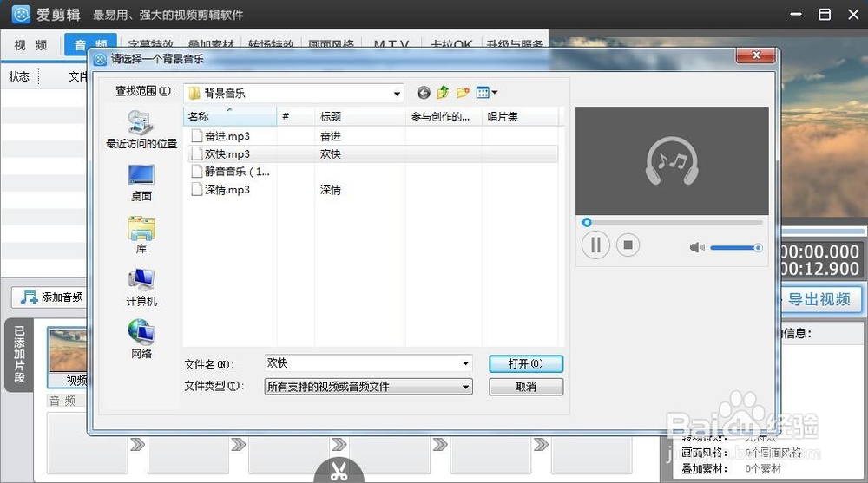Switch to the 视频 tab
The width and height of the screenshot is (868, 483).
coord(30,45)
